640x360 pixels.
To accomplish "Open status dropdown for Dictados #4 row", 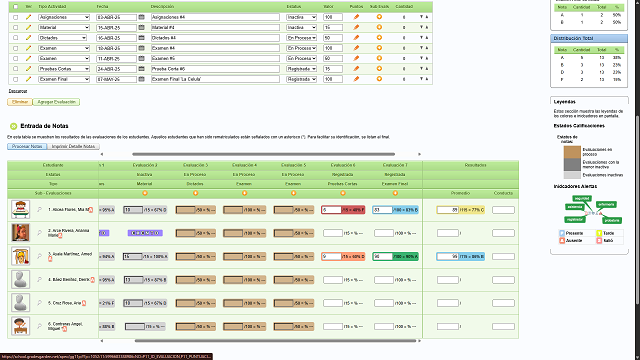I will pos(302,38).
